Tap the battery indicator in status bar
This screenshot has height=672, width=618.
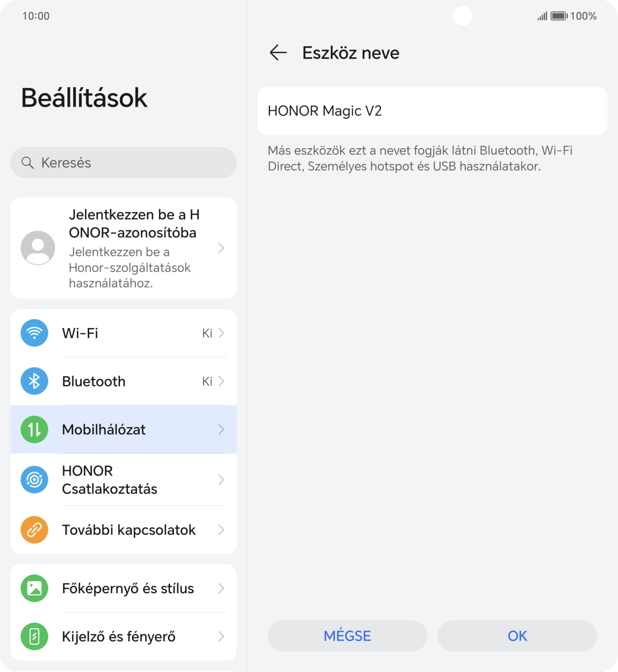point(559,16)
